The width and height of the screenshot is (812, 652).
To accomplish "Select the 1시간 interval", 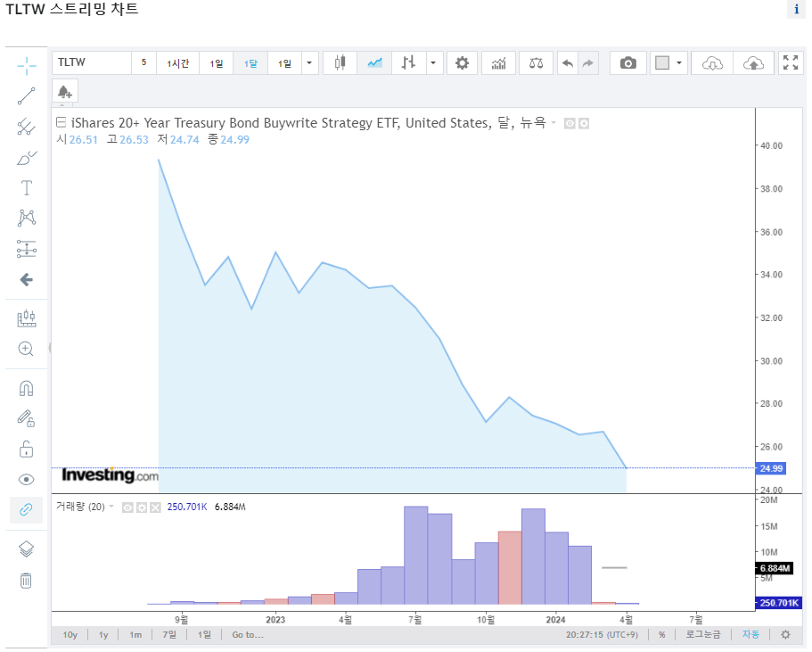I will 177,62.
